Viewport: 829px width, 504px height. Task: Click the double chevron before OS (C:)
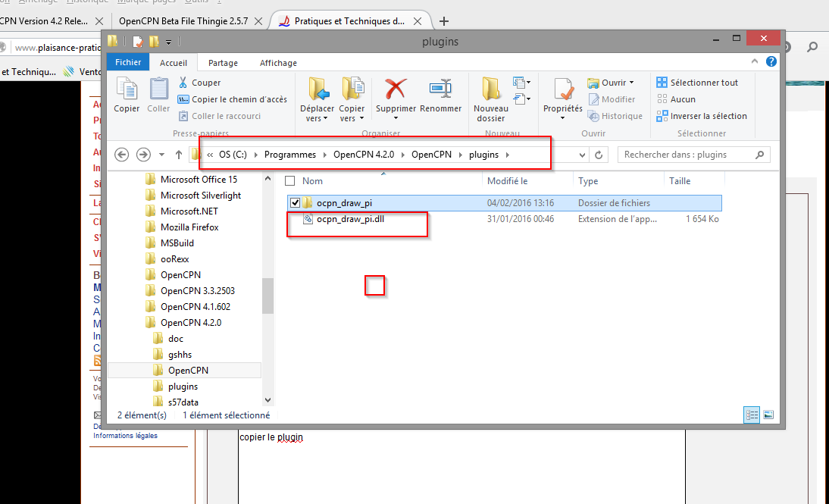click(x=210, y=155)
